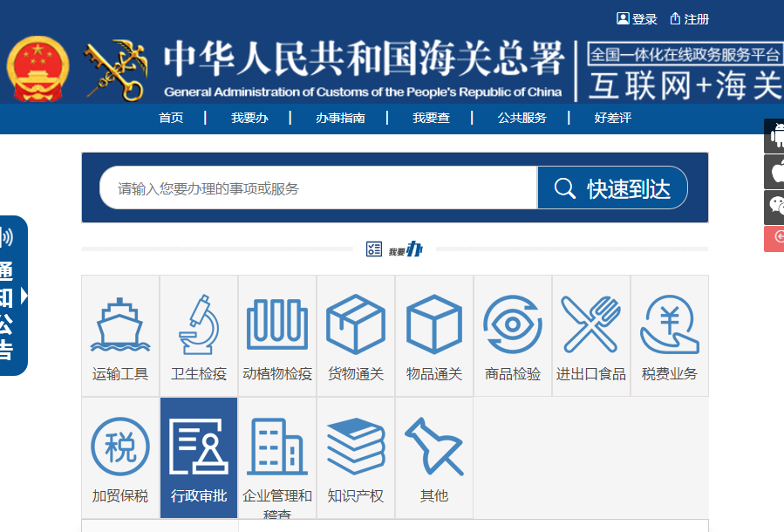Select the 卫生检疫 microscope icon

(199, 324)
